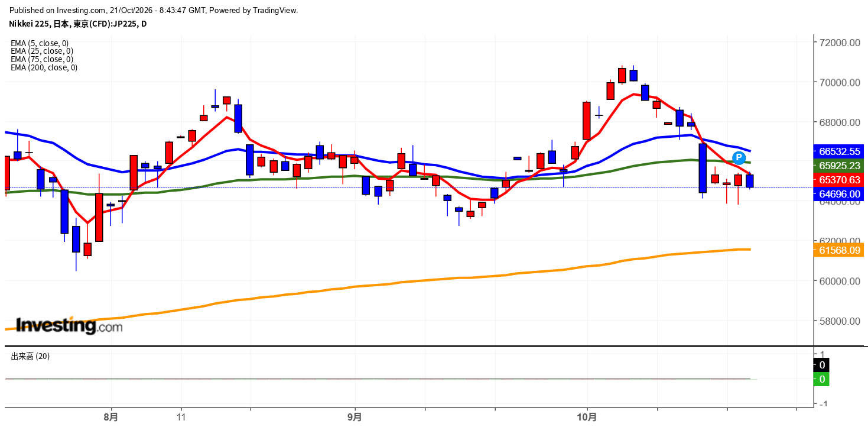The width and height of the screenshot is (868, 427).
Task: Click the 68000.00 price axis value
Action: [839, 122]
